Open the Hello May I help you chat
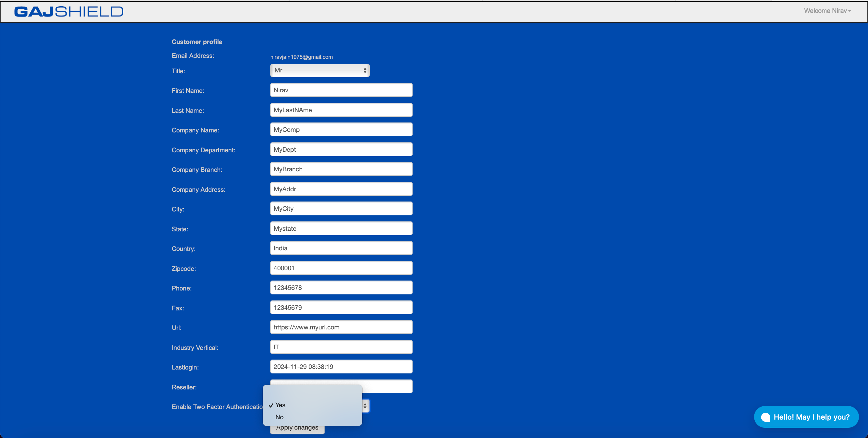 click(x=806, y=417)
